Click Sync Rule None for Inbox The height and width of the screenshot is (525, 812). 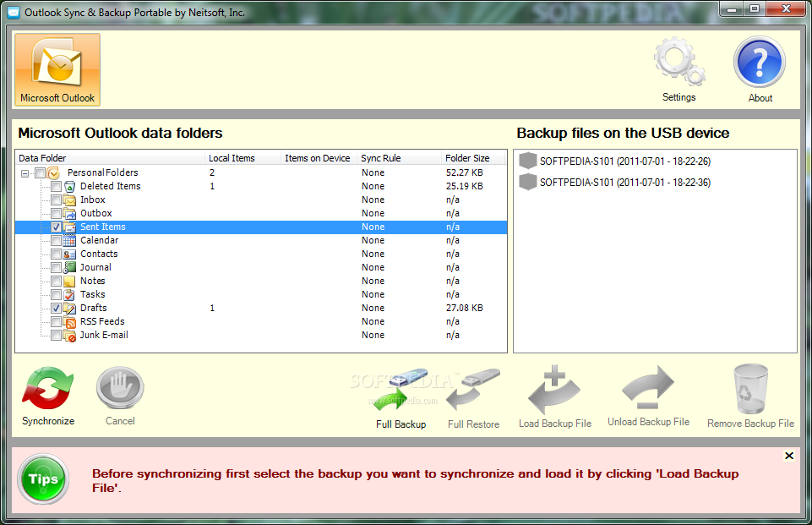point(373,200)
